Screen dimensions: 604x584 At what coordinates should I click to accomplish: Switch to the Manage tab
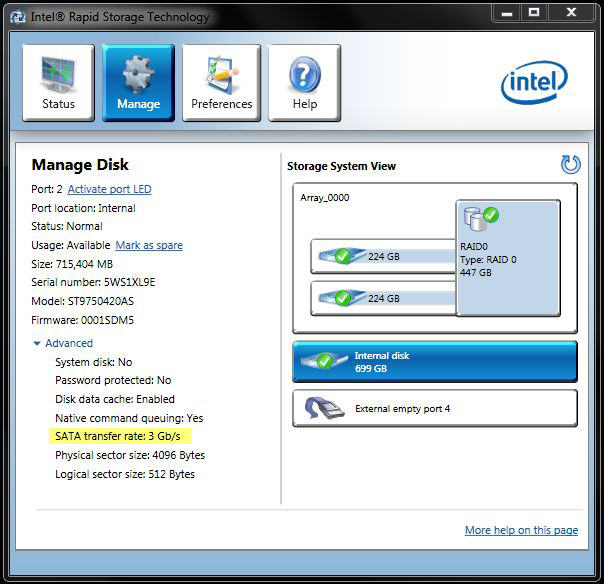pos(138,83)
